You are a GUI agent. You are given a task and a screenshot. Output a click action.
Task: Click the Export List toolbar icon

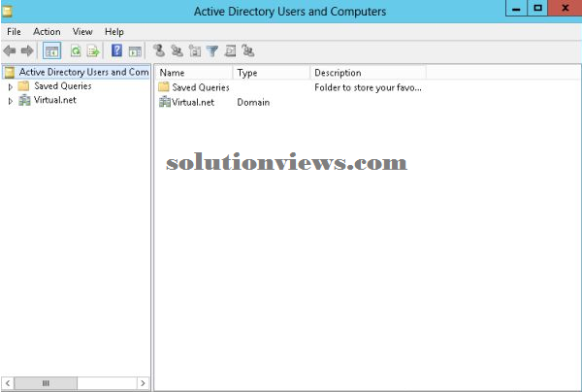[93, 50]
